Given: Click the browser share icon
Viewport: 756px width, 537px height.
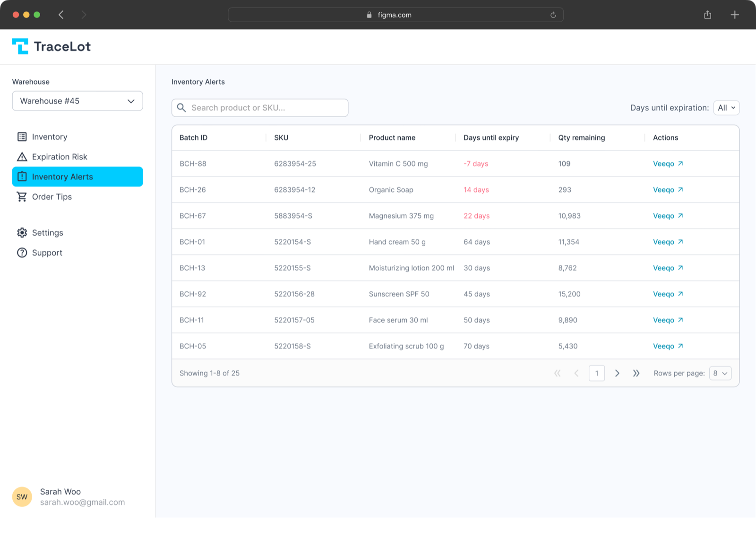Looking at the screenshot, I should 707,15.
